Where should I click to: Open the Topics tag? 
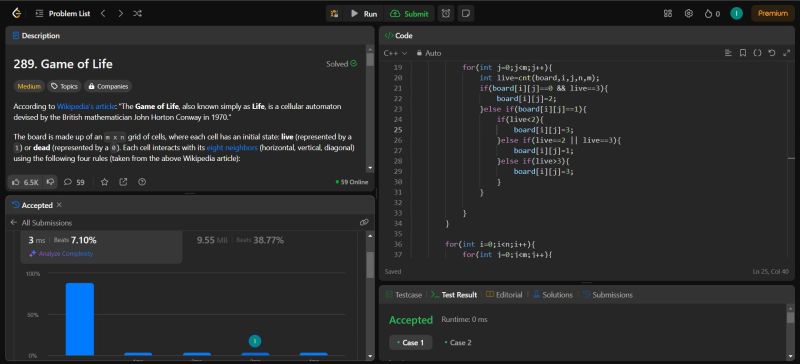(x=64, y=86)
